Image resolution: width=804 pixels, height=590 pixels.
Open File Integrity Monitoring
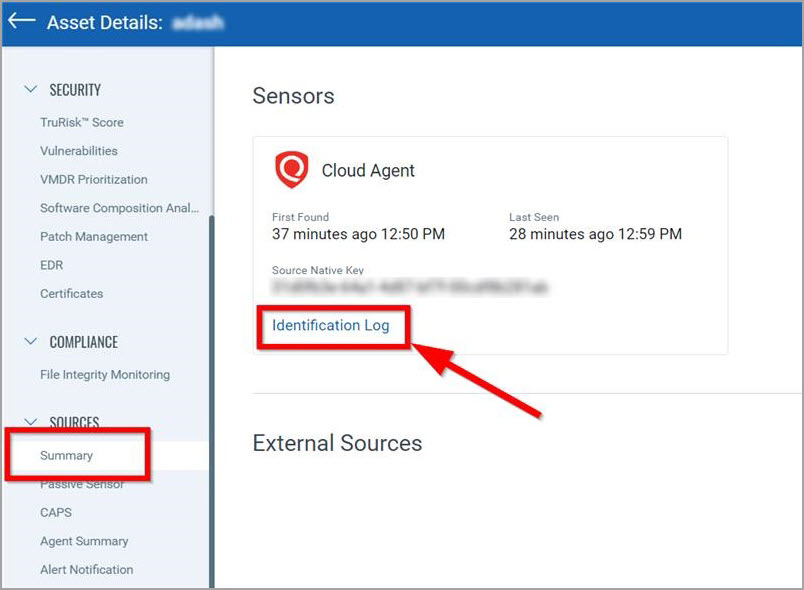click(105, 375)
